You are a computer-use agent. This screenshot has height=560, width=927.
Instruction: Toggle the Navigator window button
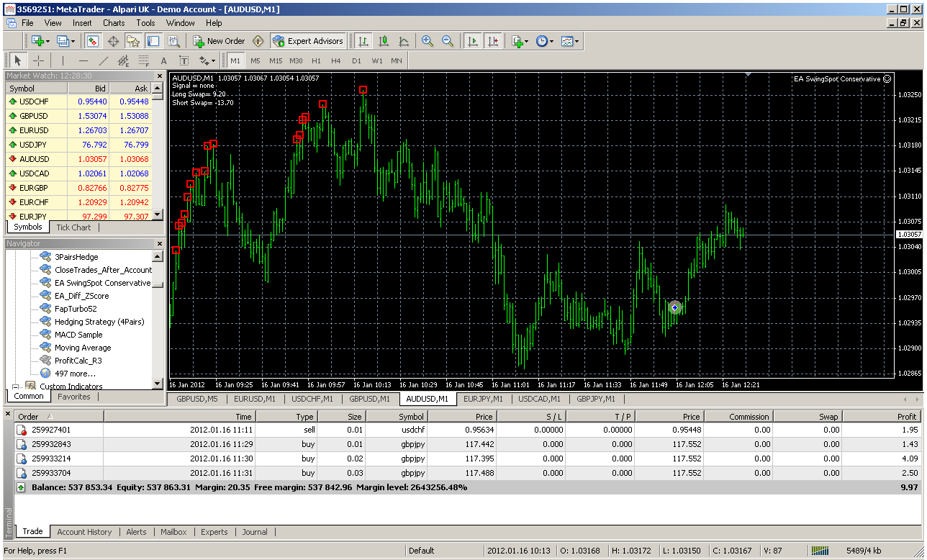point(132,41)
